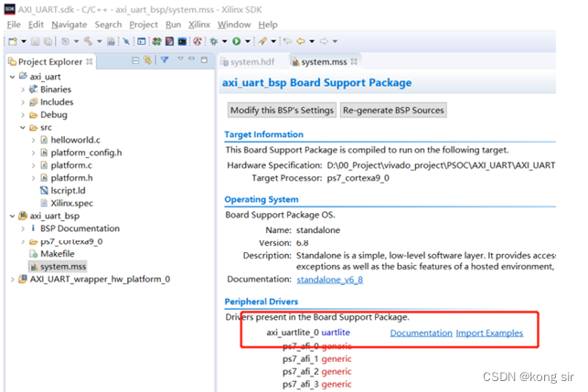This screenshot has height=392, width=588.
Task: Collapse the axi_uart project node
Action: coord(13,77)
